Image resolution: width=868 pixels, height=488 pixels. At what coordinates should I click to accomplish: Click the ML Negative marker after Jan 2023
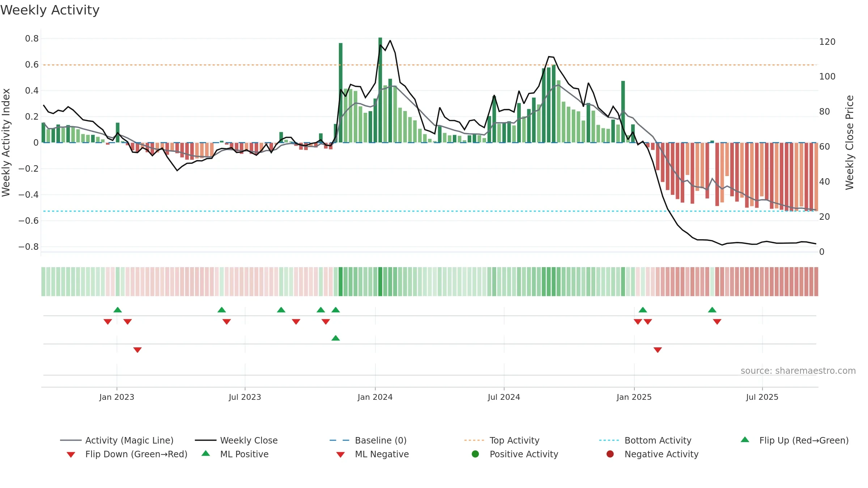(137, 350)
